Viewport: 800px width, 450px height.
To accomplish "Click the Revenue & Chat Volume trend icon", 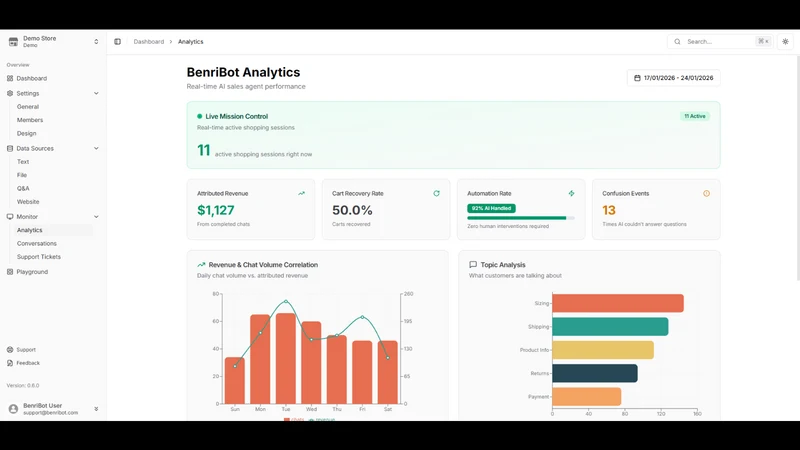I will click(x=201, y=265).
